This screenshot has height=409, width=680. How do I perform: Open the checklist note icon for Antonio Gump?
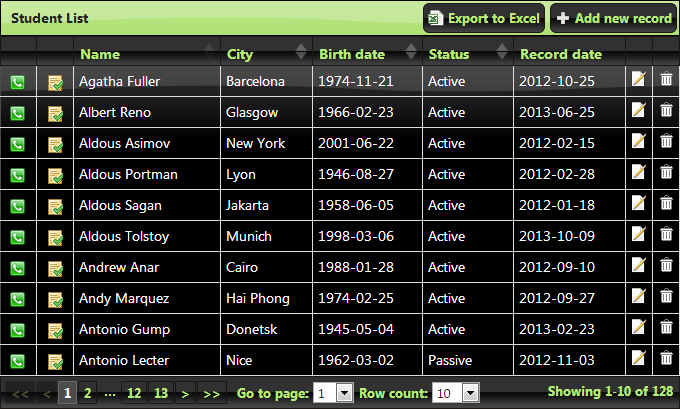(x=55, y=330)
